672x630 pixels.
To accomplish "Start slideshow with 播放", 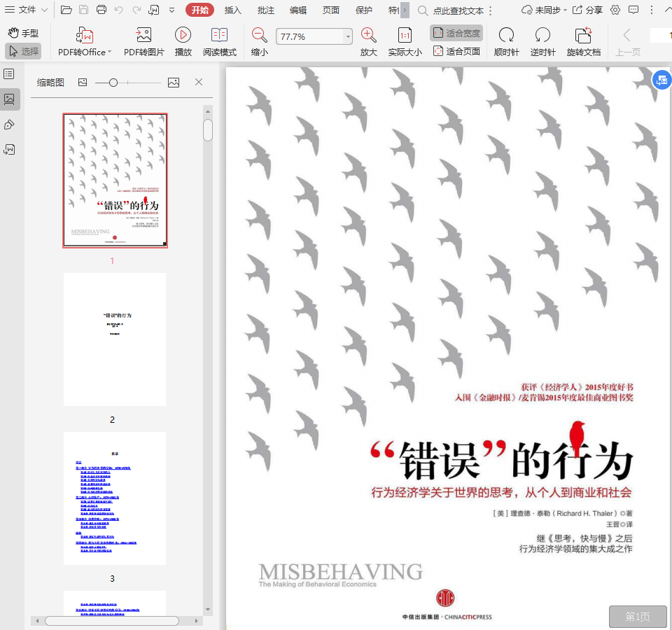I will pos(183,41).
